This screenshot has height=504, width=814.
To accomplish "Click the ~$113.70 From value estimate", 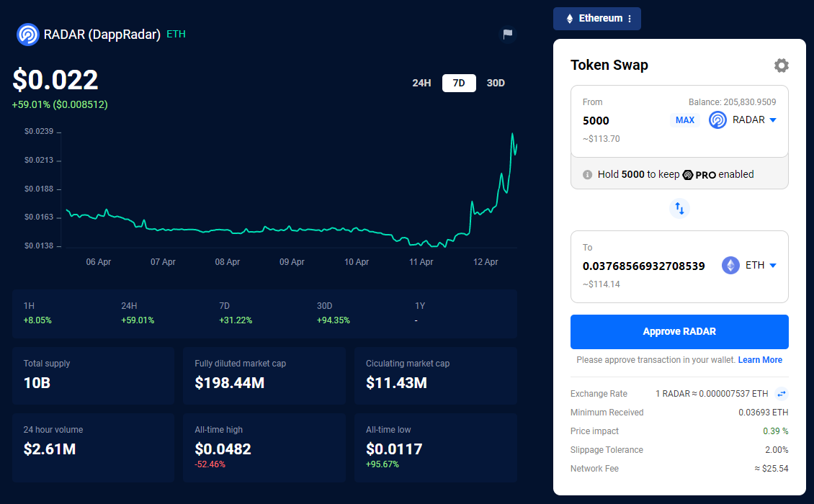I will point(601,139).
